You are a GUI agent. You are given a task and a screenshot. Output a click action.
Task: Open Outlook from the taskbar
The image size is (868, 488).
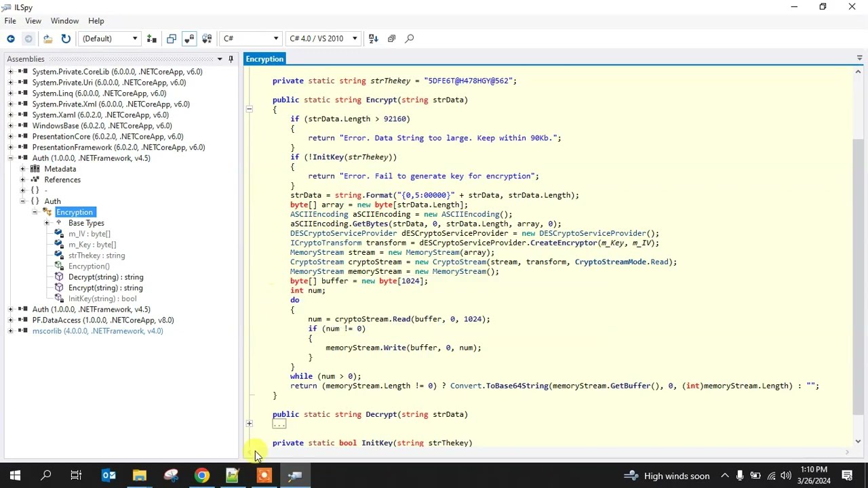tap(108, 476)
